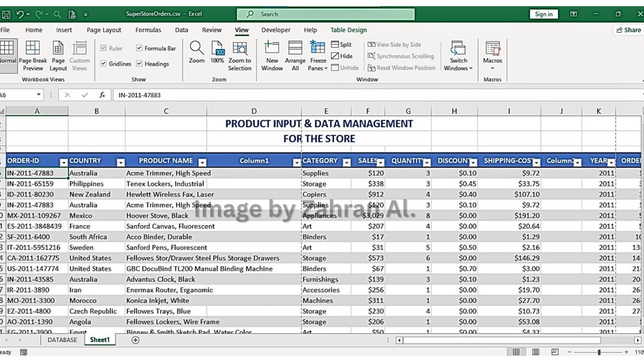
Task: Open the Switch Windows menu
Action: [x=458, y=55]
